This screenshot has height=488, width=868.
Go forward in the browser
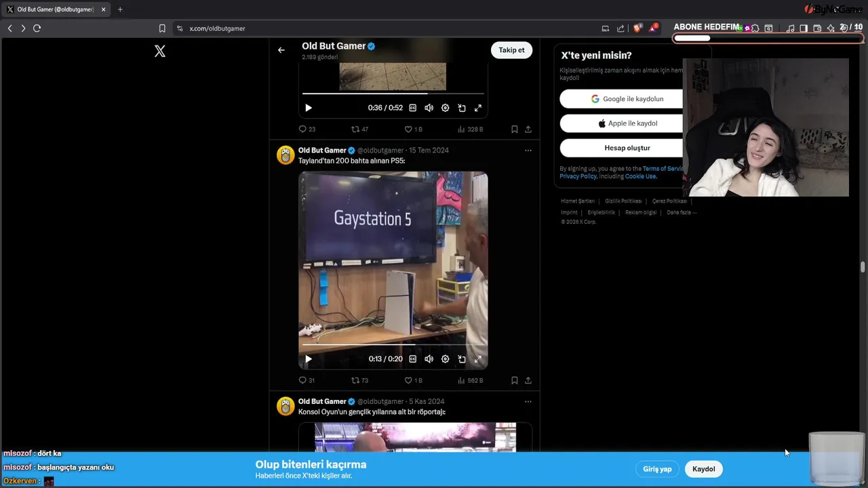[23, 28]
